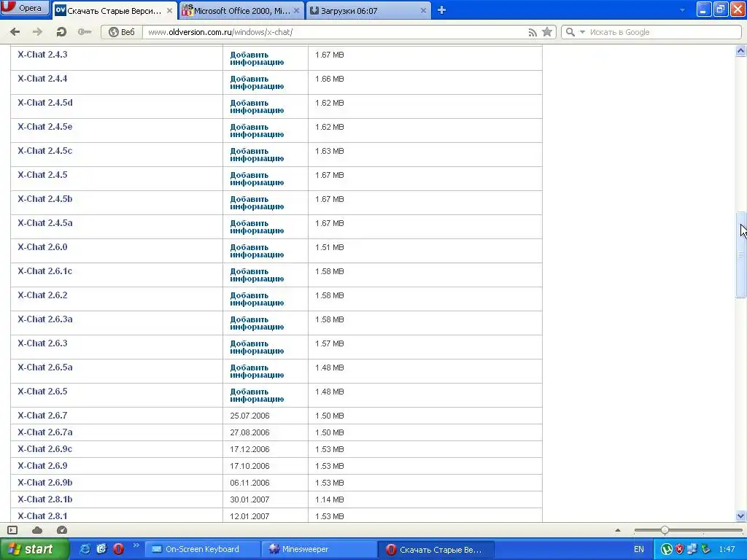Click the second quick launch icon

[x=101, y=549]
